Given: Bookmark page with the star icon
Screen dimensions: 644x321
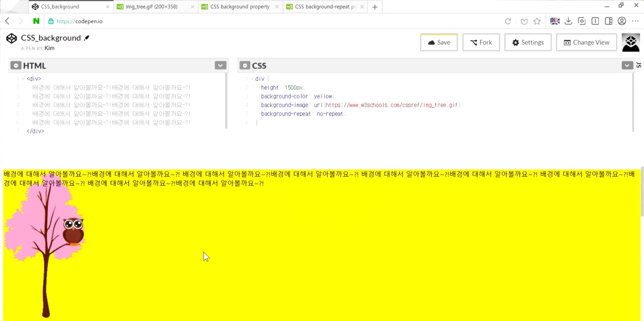Looking at the screenshot, I should (x=537, y=21).
